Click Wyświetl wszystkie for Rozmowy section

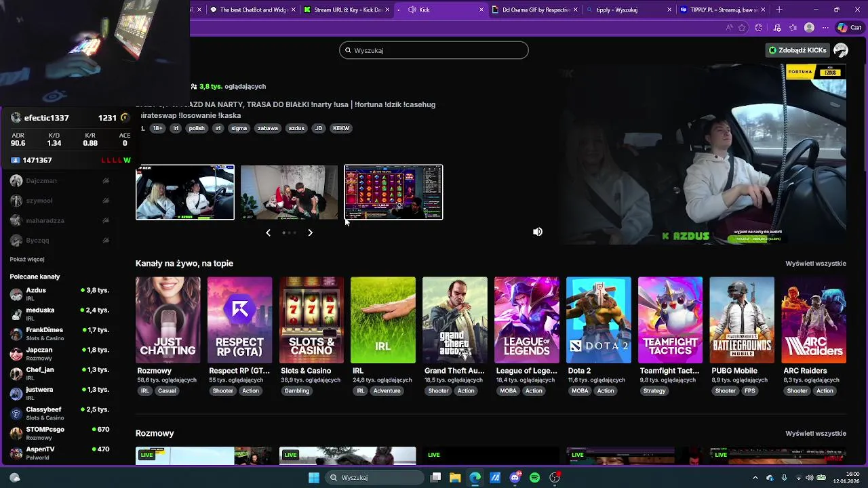[x=816, y=433]
